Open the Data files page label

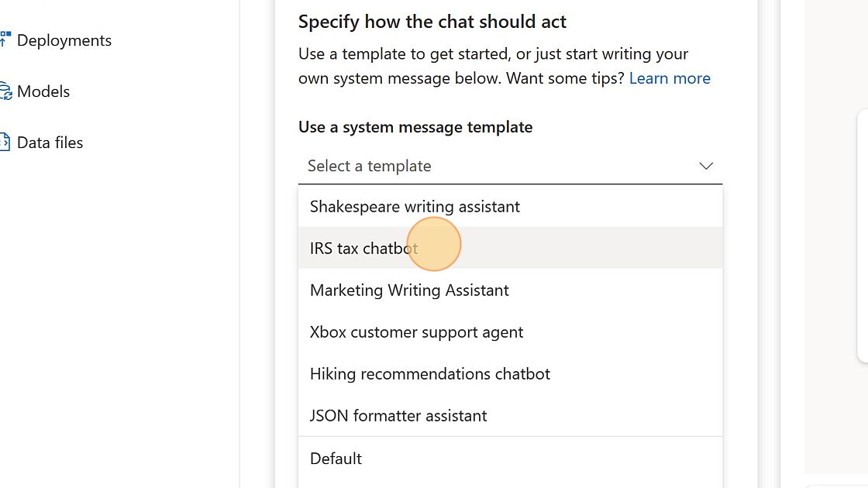click(50, 143)
